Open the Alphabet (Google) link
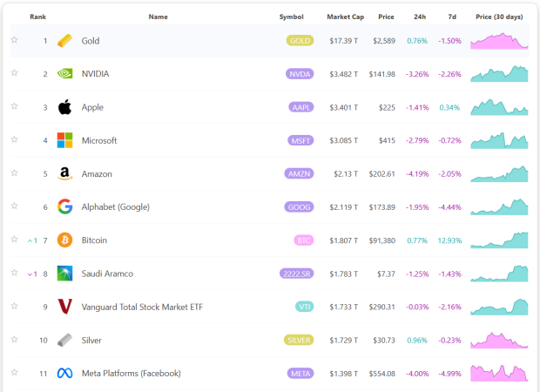The height and width of the screenshot is (392, 540). (116, 207)
